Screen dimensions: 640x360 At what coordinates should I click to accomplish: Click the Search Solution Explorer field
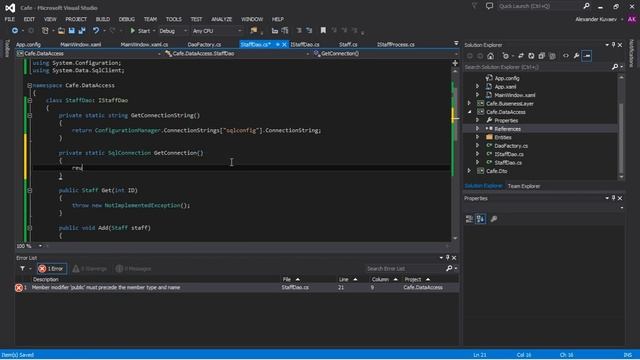[537, 67]
